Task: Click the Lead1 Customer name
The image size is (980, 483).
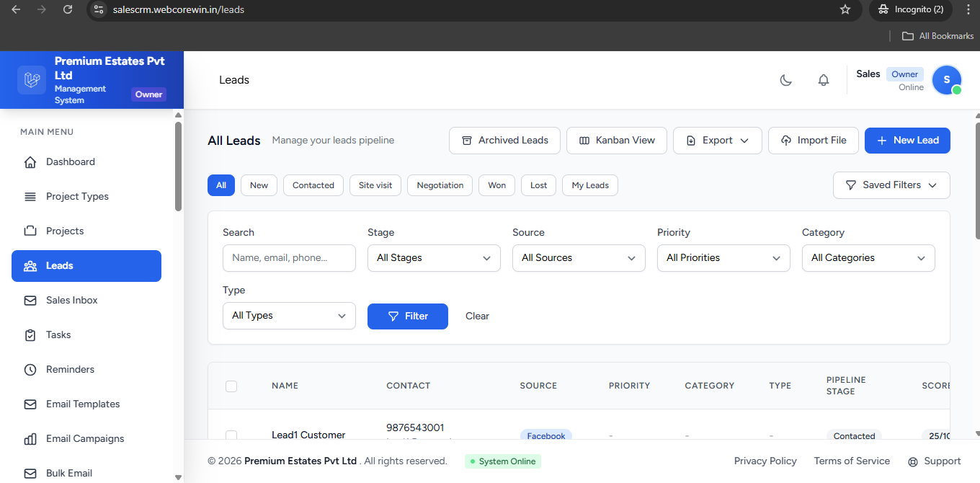Action: [x=308, y=435]
